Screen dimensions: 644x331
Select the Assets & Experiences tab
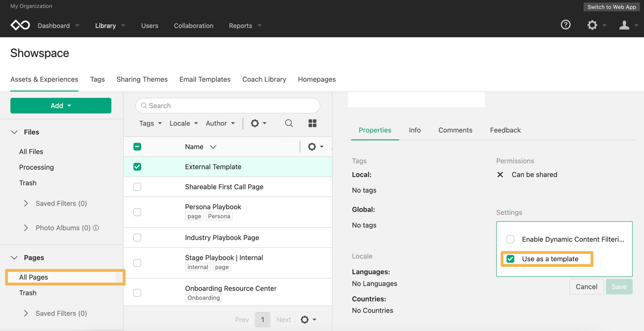(44, 79)
